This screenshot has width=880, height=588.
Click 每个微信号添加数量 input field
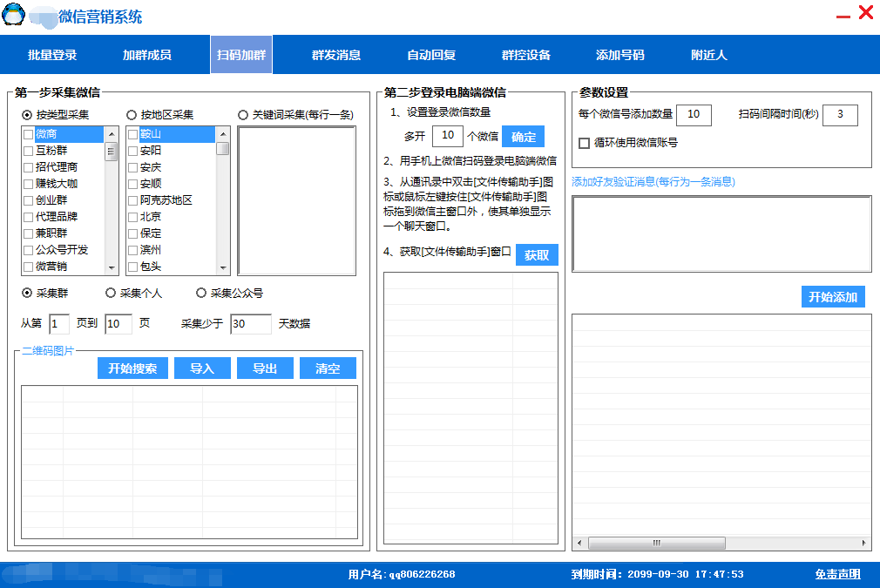point(694,115)
